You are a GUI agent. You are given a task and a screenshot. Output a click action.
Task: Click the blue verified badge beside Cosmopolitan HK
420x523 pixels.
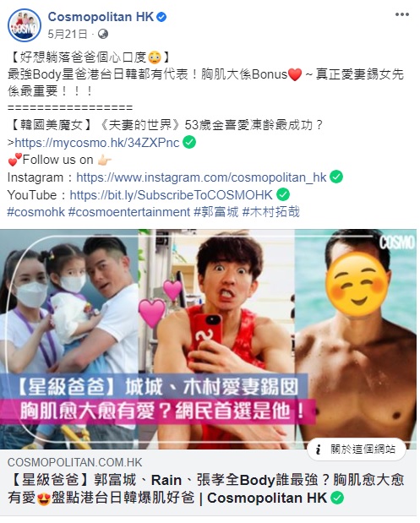click(161, 17)
